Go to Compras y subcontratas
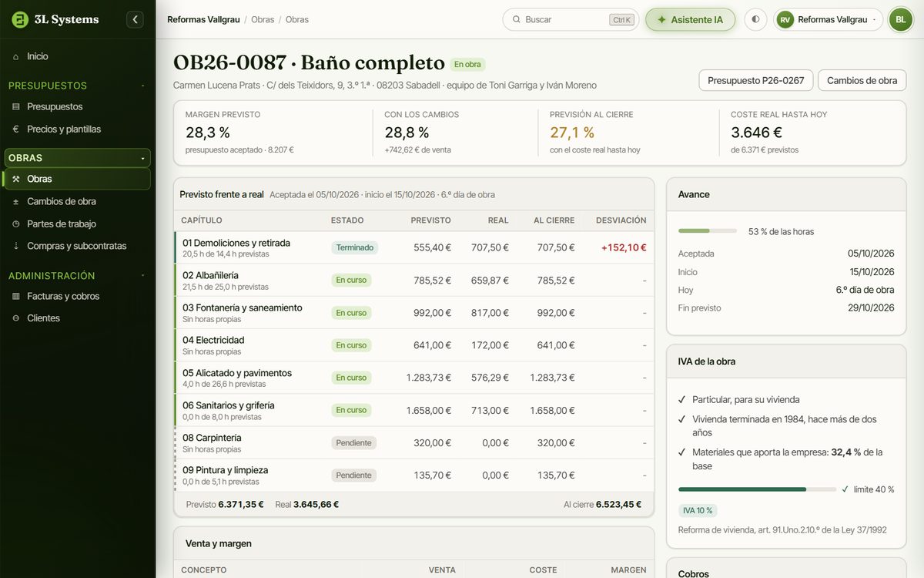Screen dimensions: 924x578 coord(77,246)
